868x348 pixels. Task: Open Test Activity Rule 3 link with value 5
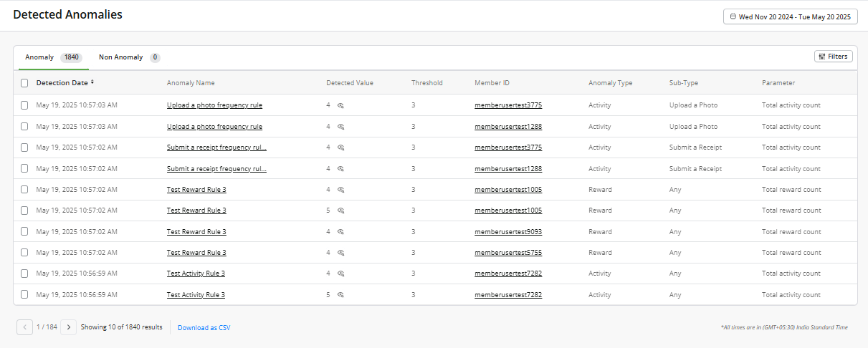[x=196, y=295]
